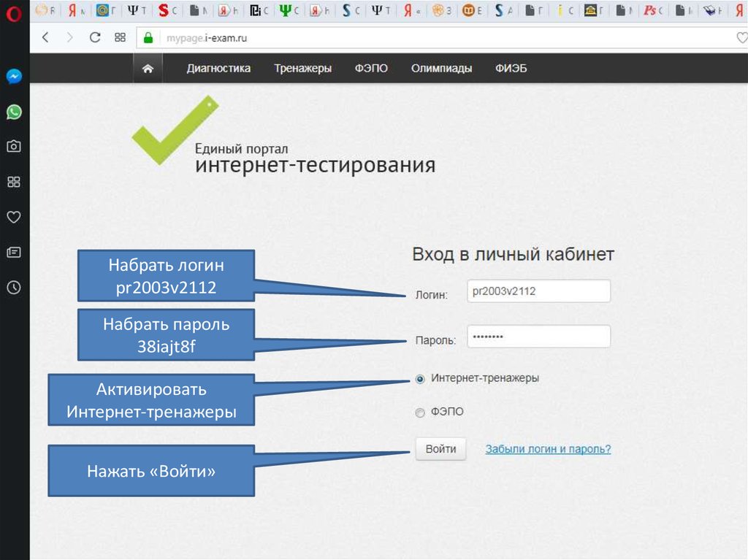Click the mypage.i-exam.ru address bar

pos(443,38)
